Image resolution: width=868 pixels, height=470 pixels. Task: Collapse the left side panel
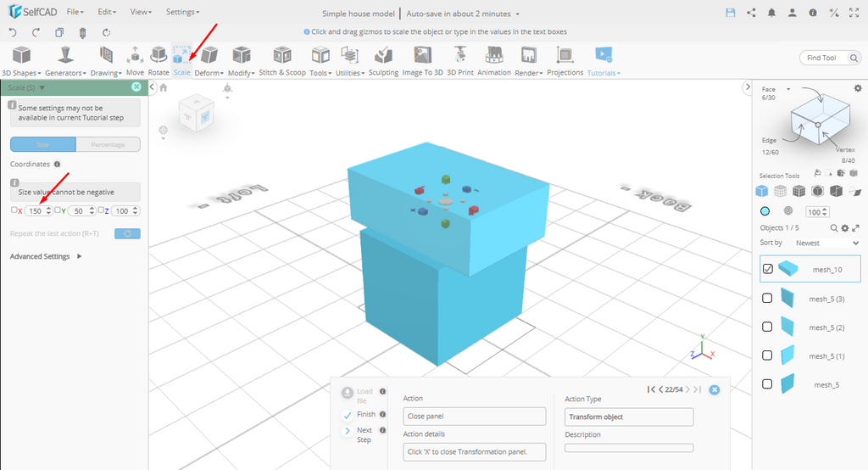click(x=153, y=87)
